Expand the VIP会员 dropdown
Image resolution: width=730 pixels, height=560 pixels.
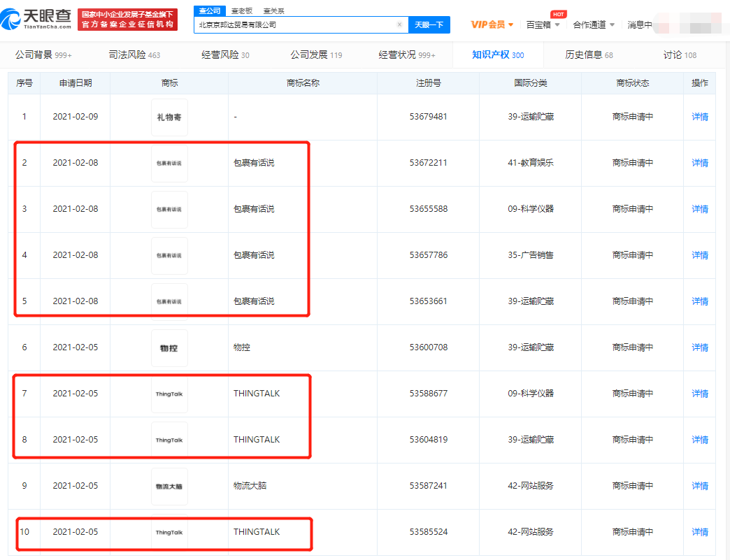pos(492,24)
